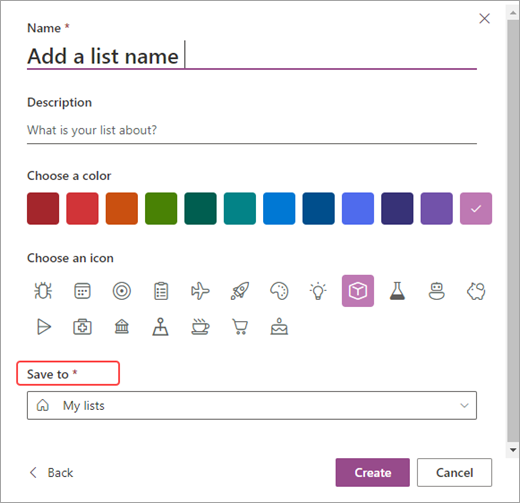Pick the rocket icon
The height and width of the screenshot is (503, 520).
coord(240,291)
